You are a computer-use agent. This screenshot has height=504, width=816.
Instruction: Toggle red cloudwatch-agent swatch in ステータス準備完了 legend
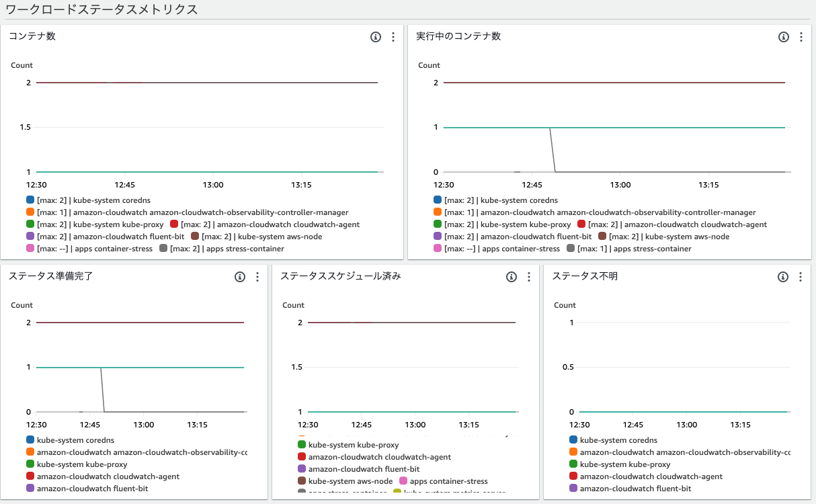tap(30, 476)
